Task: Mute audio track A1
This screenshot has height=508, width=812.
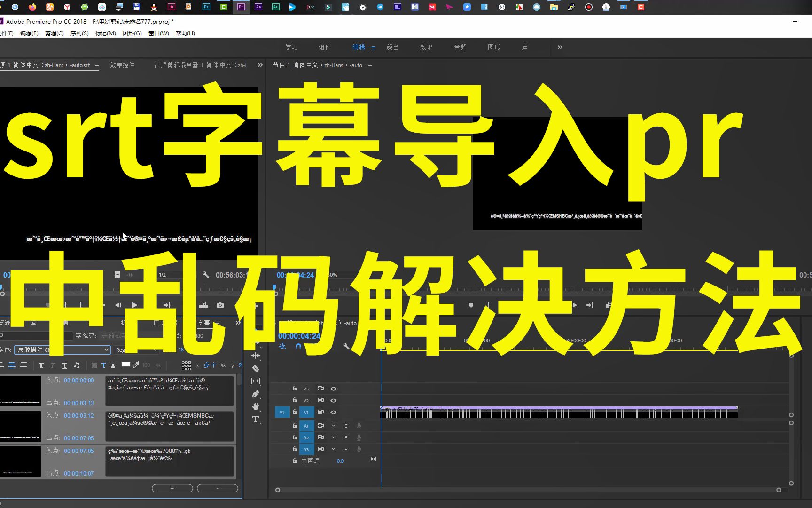Action: pos(333,425)
